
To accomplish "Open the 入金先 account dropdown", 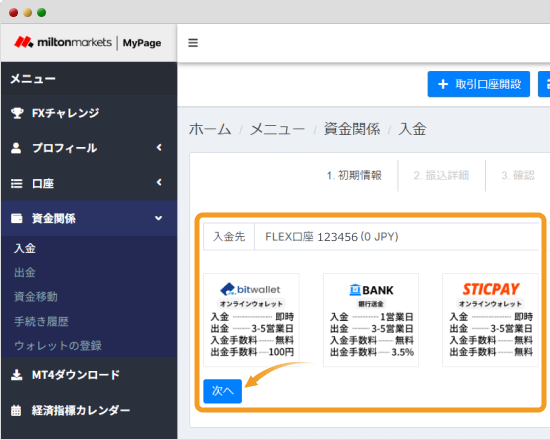I will tap(397, 237).
